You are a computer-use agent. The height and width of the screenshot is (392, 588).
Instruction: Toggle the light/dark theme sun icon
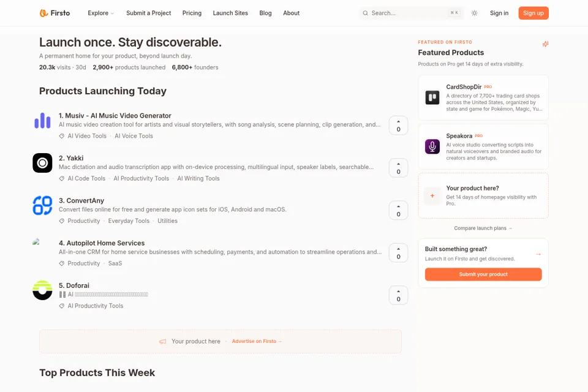pyautogui.click(x=474, y=13)
